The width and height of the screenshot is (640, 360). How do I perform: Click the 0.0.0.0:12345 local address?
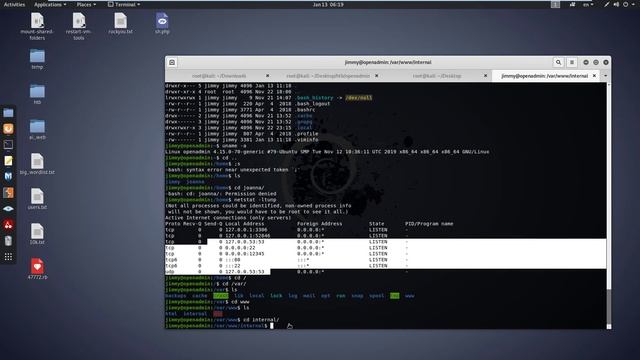[x=244, y=254]
